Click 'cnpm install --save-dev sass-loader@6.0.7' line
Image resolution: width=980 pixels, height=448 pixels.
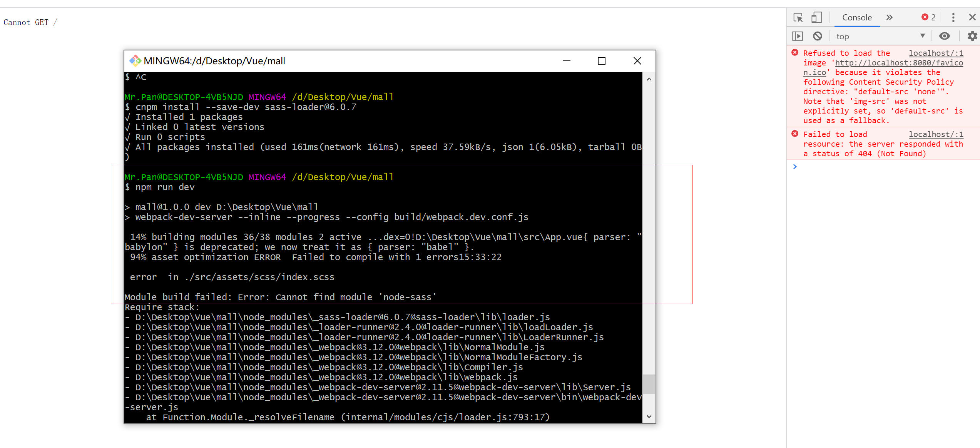tap(241, 107)
